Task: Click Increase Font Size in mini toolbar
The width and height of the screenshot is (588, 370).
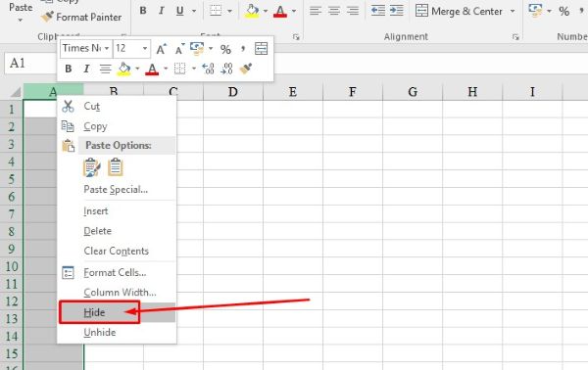Action: [161, 49]
